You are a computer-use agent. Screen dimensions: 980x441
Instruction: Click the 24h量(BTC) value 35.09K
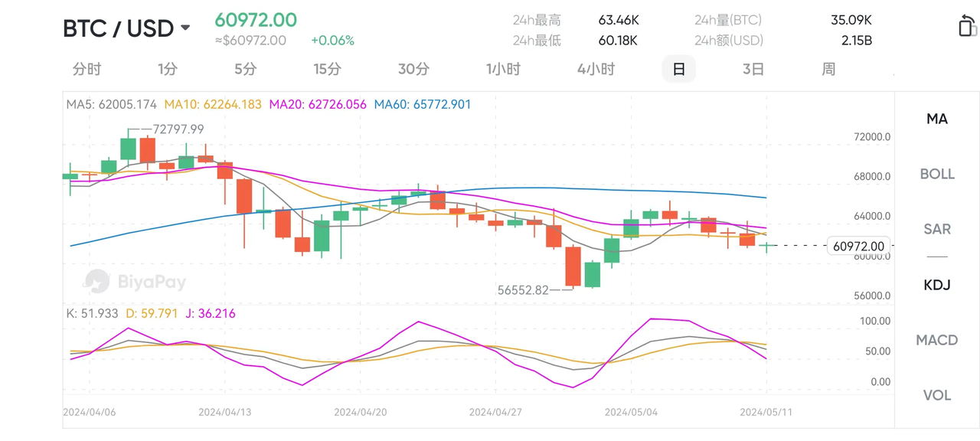(851, 20)
